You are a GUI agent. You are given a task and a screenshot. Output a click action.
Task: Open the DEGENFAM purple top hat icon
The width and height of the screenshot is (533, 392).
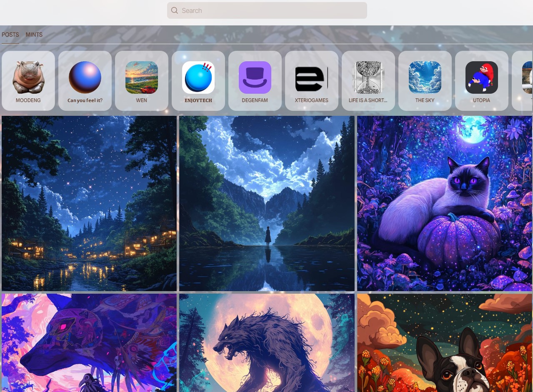tap(255, 77)
